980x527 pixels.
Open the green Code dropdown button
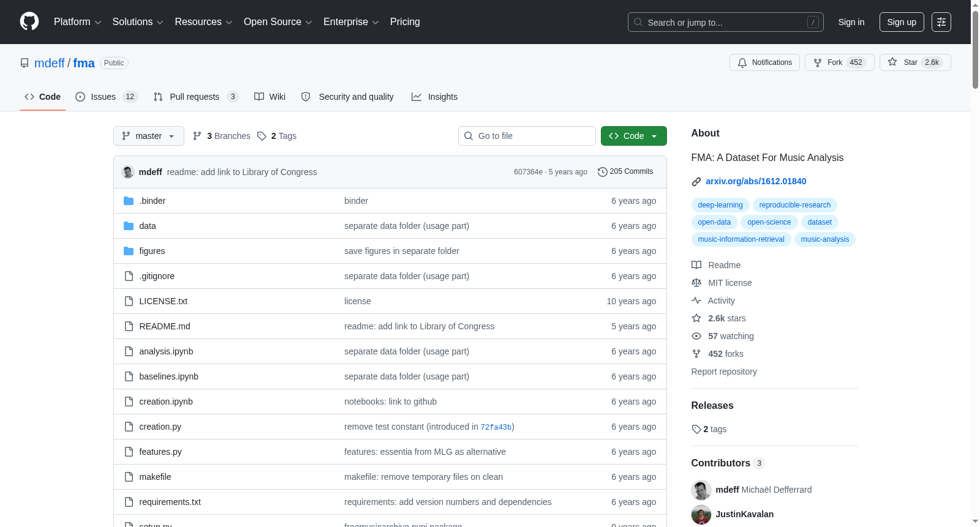coord(634,136)
